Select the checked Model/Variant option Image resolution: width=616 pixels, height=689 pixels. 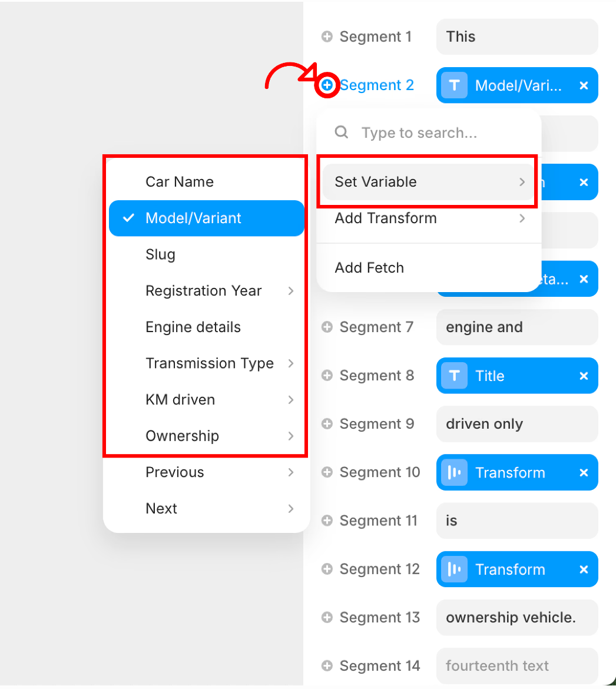tap(207, 218)
